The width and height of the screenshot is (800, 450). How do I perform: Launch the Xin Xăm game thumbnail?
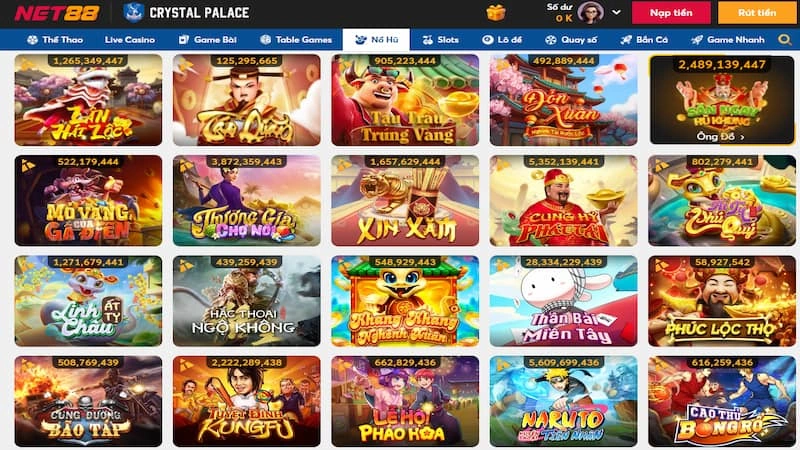[405, 201]
